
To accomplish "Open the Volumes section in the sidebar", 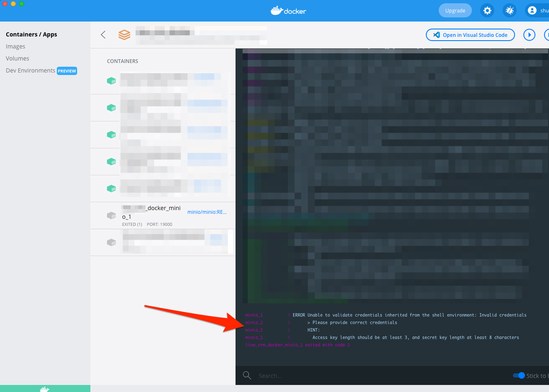I will click(17, 58).
